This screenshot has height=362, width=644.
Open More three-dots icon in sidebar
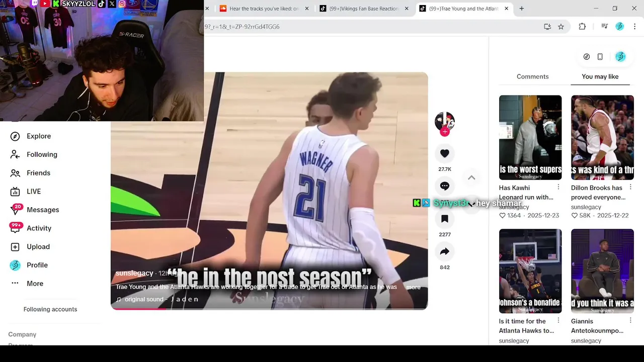coord(15,284)
